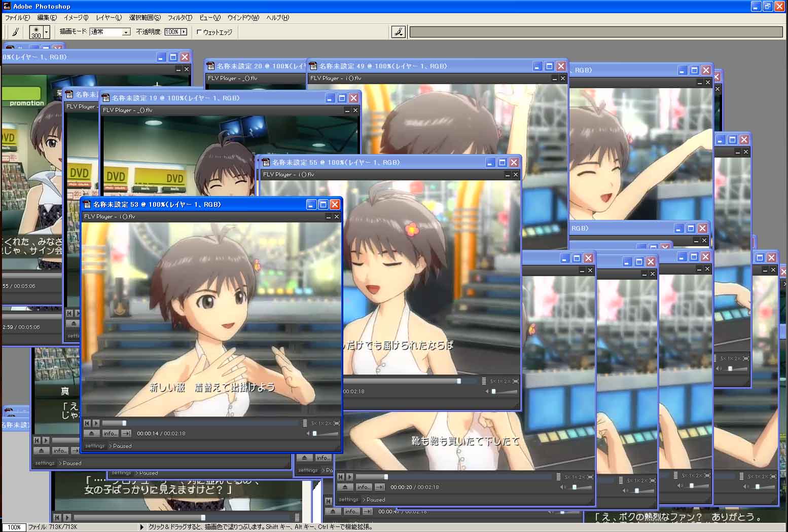
Task: Set .5x speed in 名称未設定 53 player
Action: click(314, 423)
